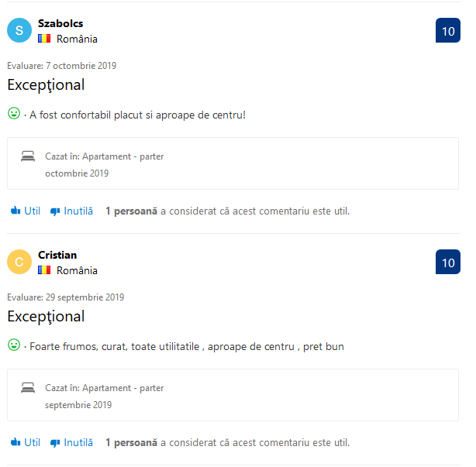Click thumbs-up icon on Cristian's review
The height and width of the screenshot is (467, 476).
(x=16, y=442)
